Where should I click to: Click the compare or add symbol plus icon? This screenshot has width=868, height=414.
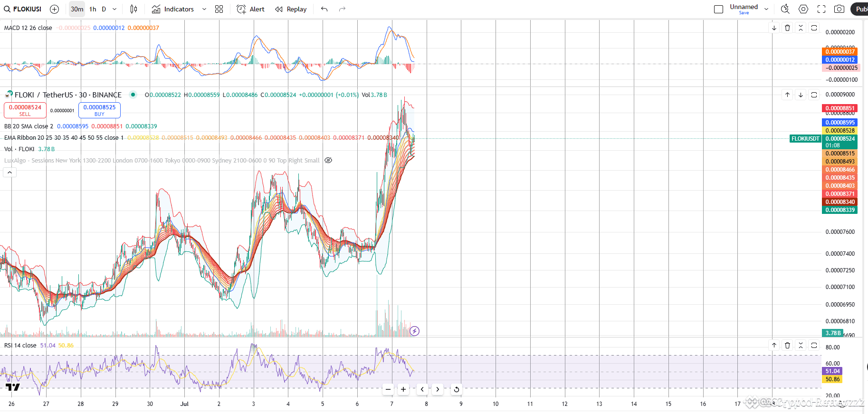55,9
